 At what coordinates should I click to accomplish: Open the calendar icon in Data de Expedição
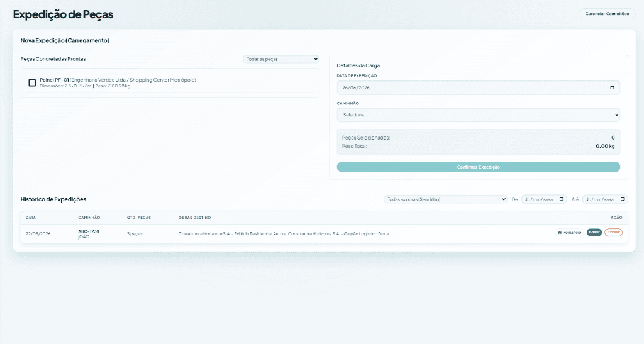[x=612, y=87]
